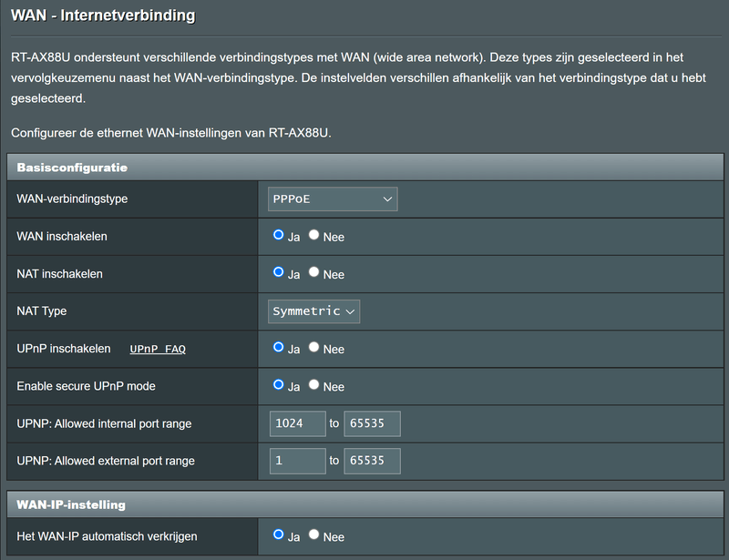729x560 pixels.
Task: Enable secure UPnP mode with Ja
Action: click(279, 385)
